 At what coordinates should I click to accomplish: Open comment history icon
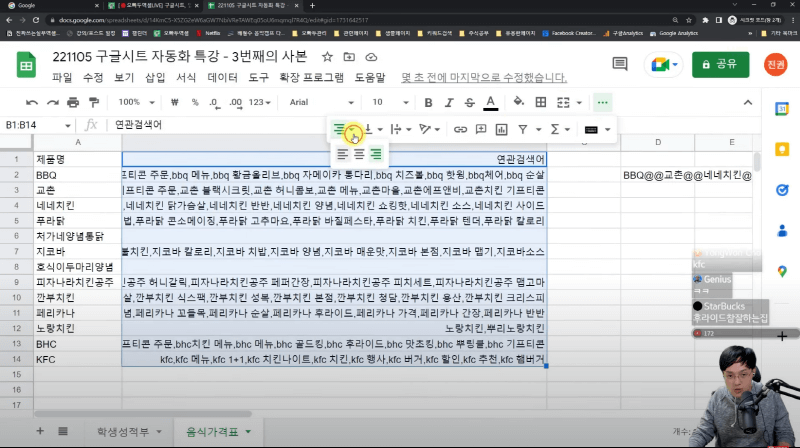click(620, 64)
